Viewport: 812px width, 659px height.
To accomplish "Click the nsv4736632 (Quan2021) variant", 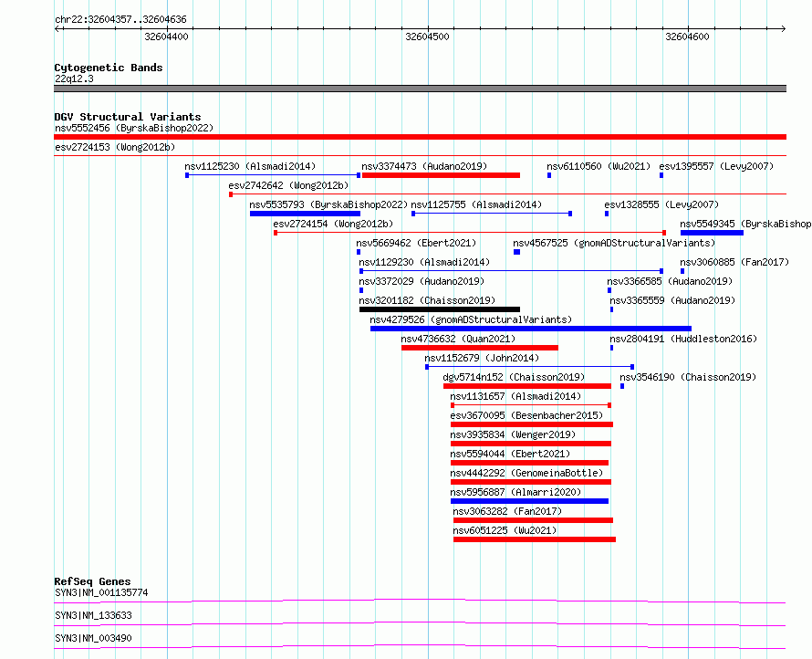I will click(x=480, y=348).
